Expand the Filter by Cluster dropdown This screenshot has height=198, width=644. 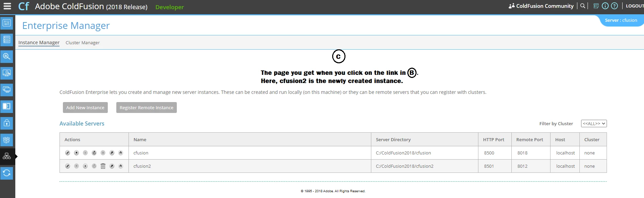coord(594,123)
